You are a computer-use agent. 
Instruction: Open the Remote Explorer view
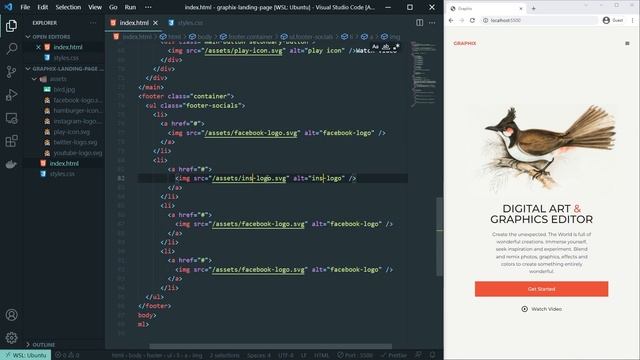pyautogui.click(x=11, y=118)
